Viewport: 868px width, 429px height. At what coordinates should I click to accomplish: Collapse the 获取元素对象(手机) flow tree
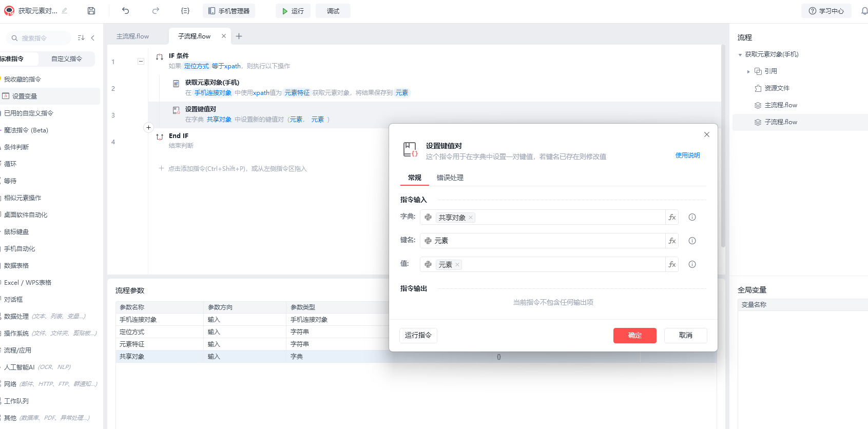740,54
